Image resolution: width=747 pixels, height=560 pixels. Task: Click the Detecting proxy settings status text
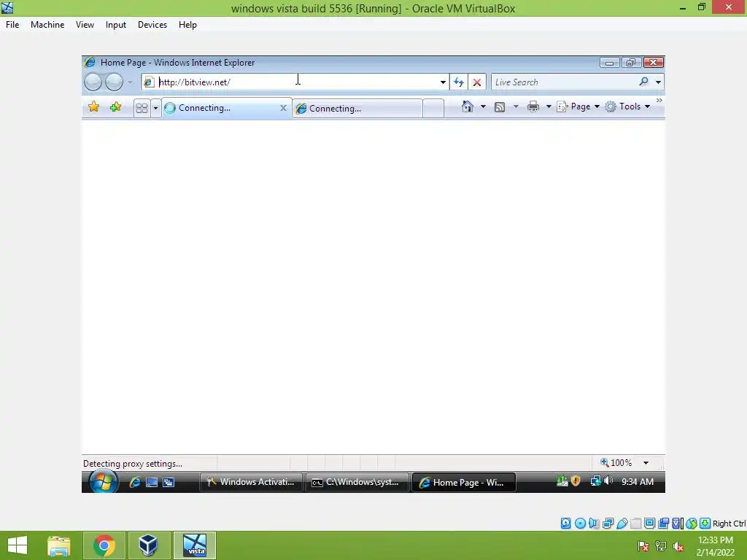click(133, 463)
